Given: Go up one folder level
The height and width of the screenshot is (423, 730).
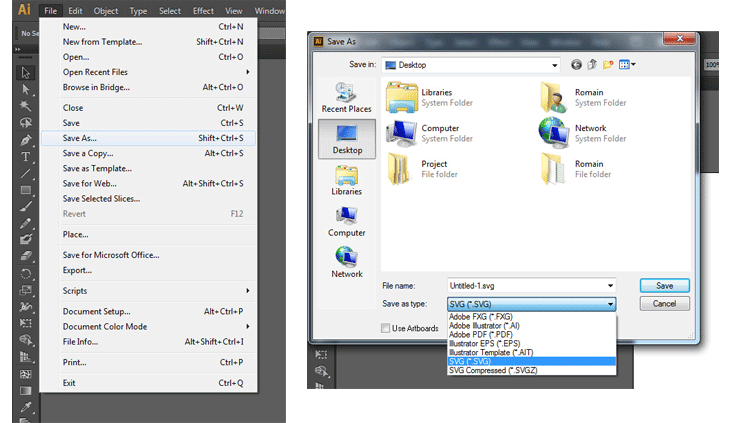Looking at the screenshot, I should pyautogui.click(x=592, y=65).
